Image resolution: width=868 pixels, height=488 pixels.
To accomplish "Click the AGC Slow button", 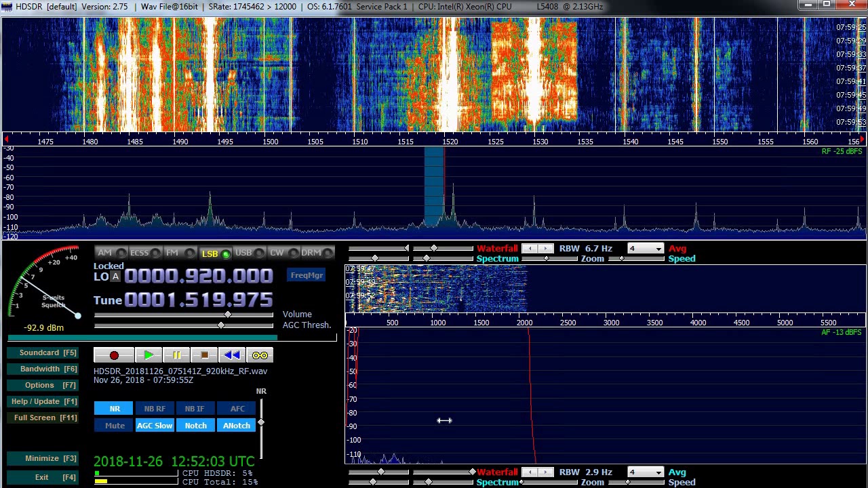I will [x=155, y=426].
